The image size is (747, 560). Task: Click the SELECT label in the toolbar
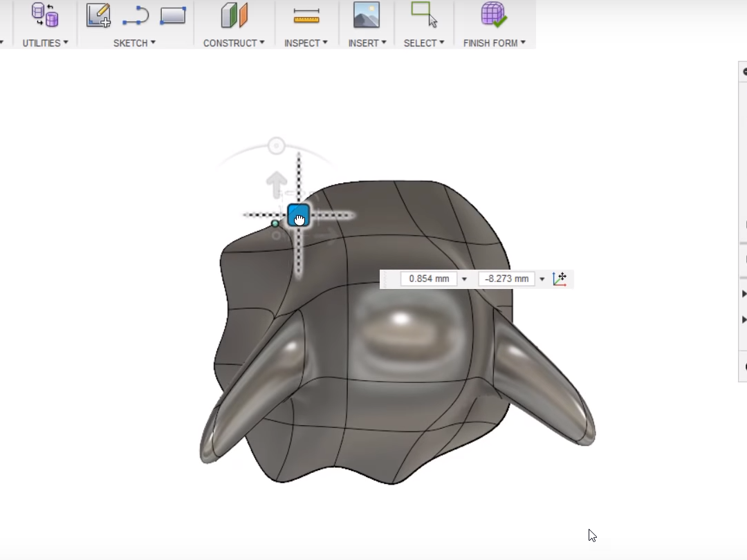(x=420, y=43)
